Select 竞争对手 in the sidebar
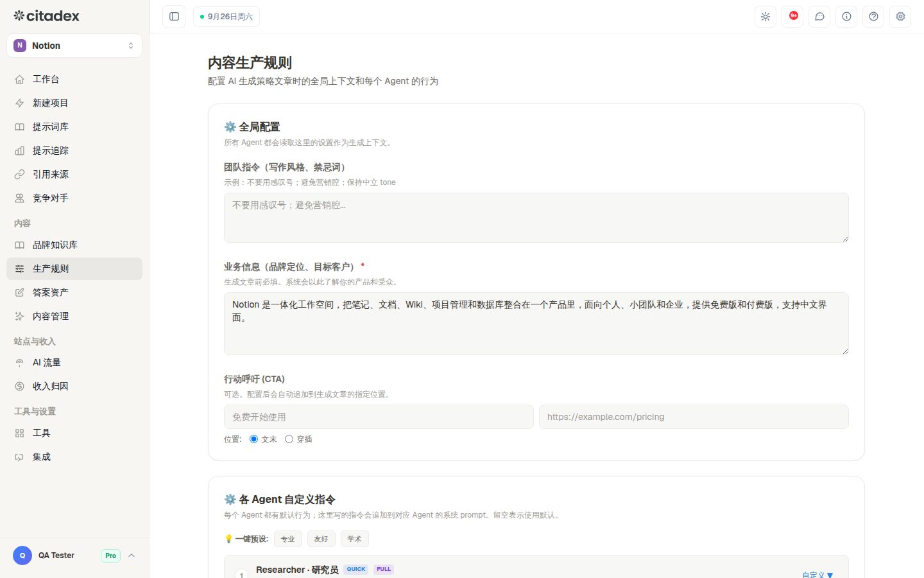This screenshot has height=578, width=924. tap(74, 198)
